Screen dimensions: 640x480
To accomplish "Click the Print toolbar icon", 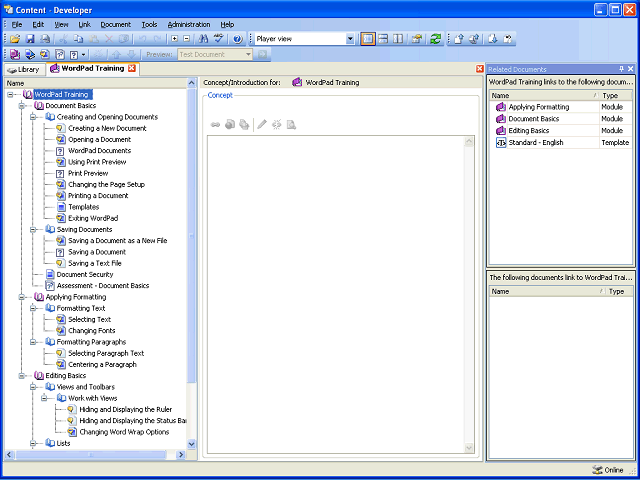I will [45, 39].
